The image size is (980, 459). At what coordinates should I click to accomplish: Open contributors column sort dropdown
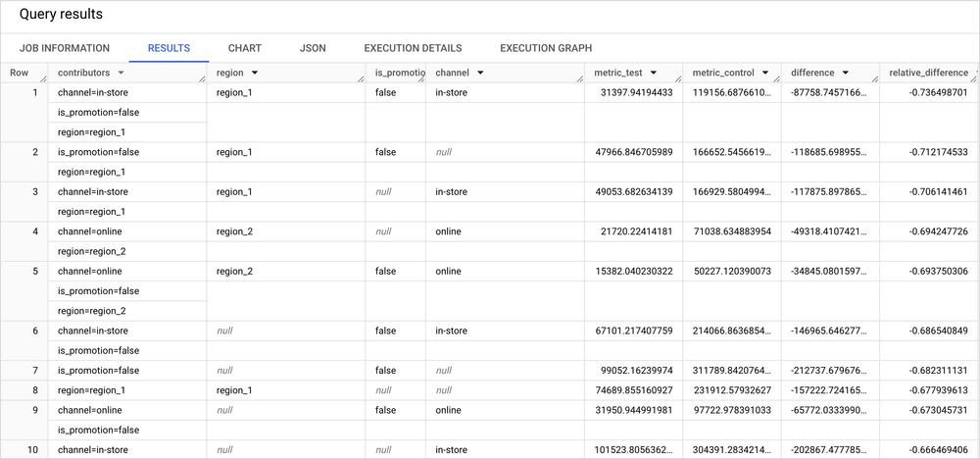(x=122, y=73)
